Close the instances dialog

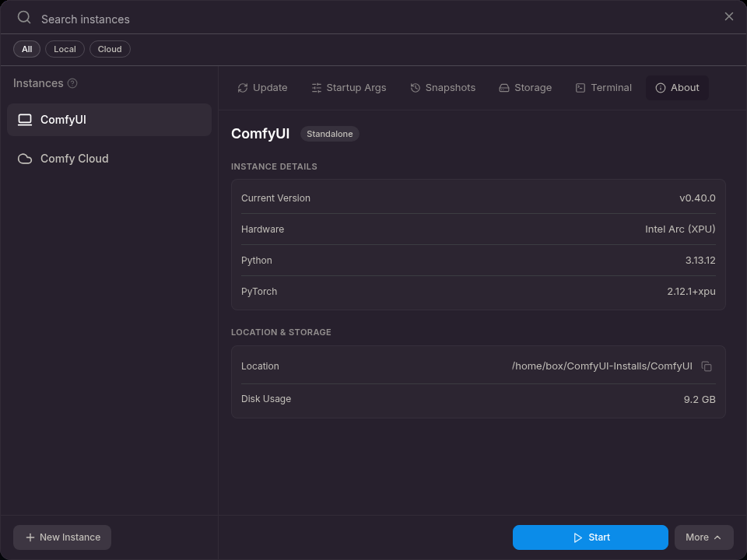(728, 16)
